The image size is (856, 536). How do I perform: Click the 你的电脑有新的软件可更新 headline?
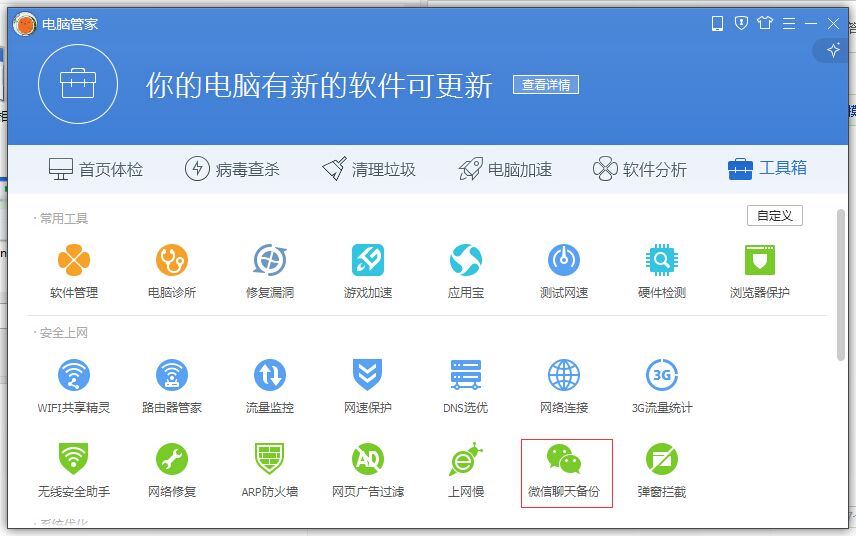319,85
